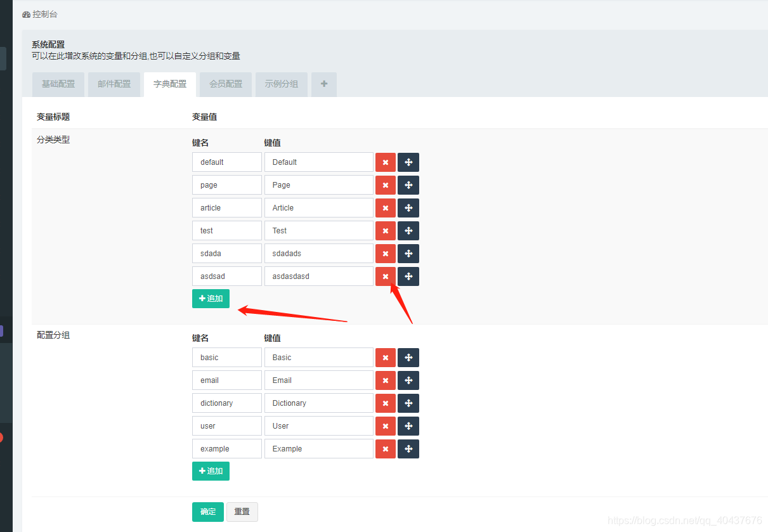The image size is (768, 532).
Task: Open the 基础配置 tab
Action: click(x=58, y=84)
